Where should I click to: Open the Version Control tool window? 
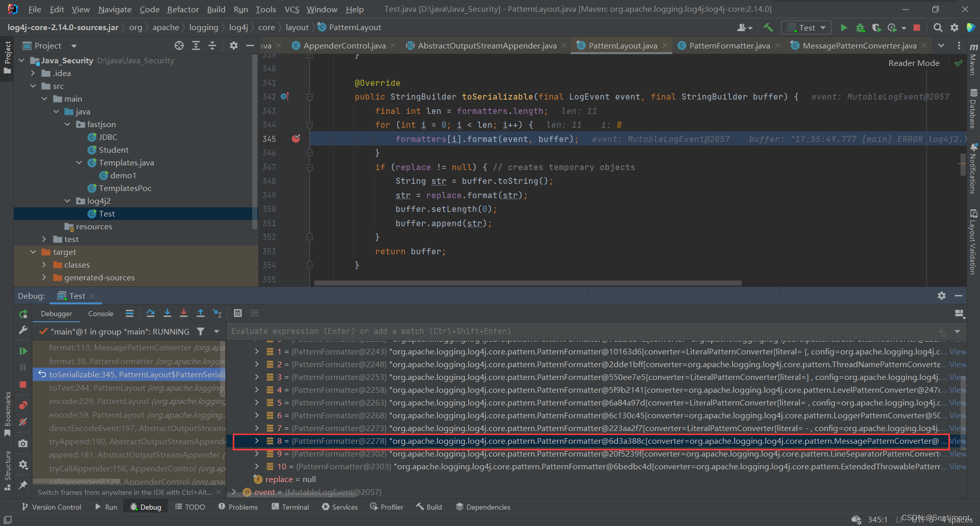51,507
